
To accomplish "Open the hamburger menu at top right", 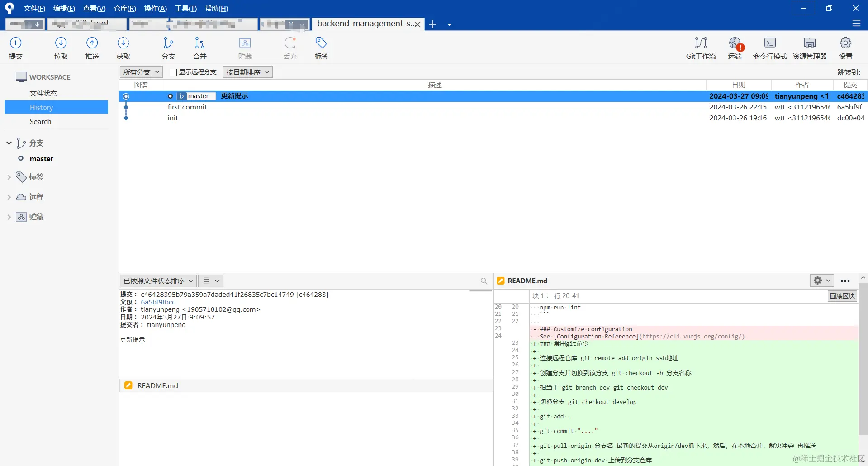I will point(856,23).
